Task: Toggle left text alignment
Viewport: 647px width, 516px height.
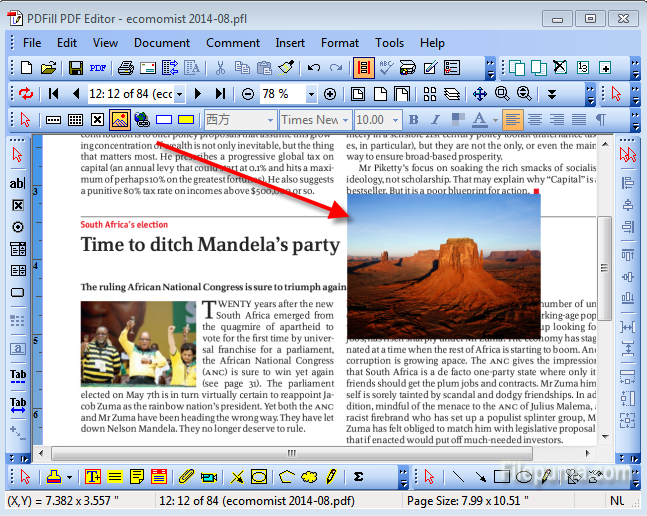Action: (x=514, y=120)
